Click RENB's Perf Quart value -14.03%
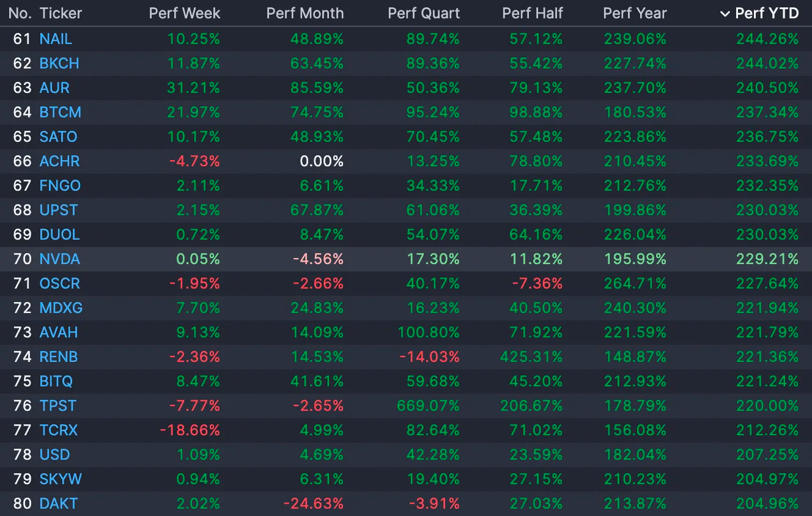812x516 pixels. 429,357
